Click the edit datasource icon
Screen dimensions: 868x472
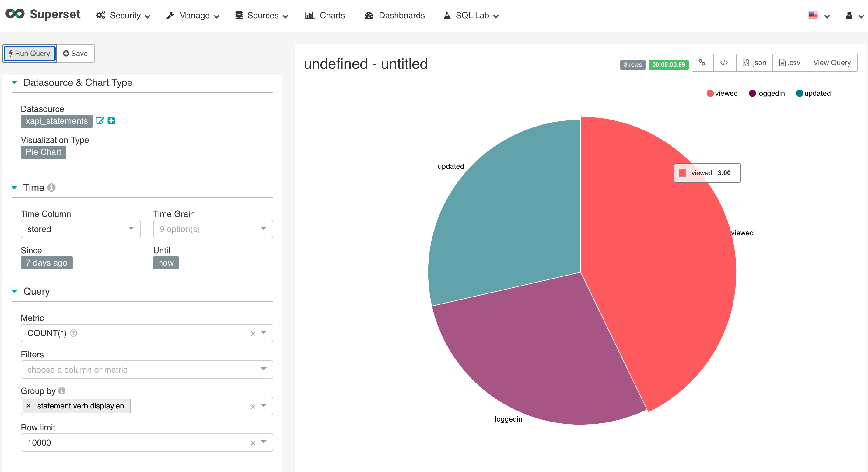100,120
